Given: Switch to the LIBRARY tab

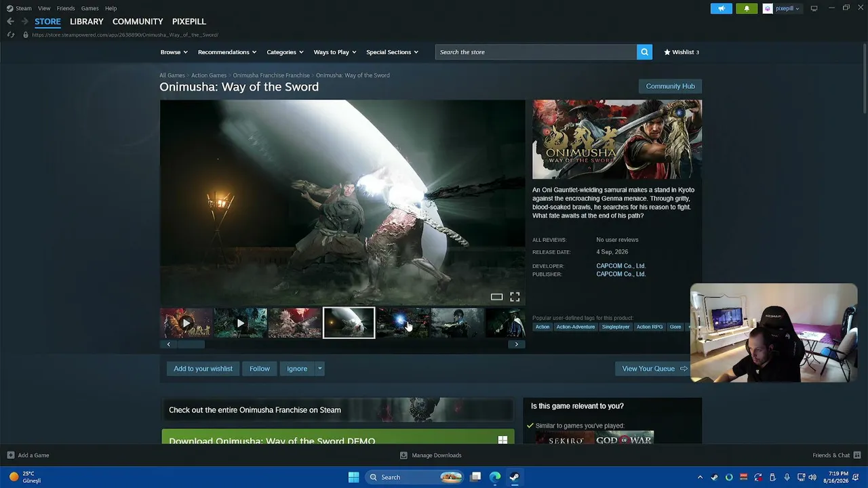Looking at the screenshot, I should pos(87,22).
